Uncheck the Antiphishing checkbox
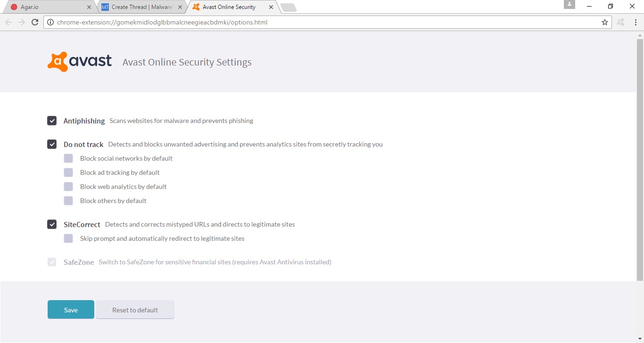The width and height of the screenshot is (644, 343). point(52,121)
